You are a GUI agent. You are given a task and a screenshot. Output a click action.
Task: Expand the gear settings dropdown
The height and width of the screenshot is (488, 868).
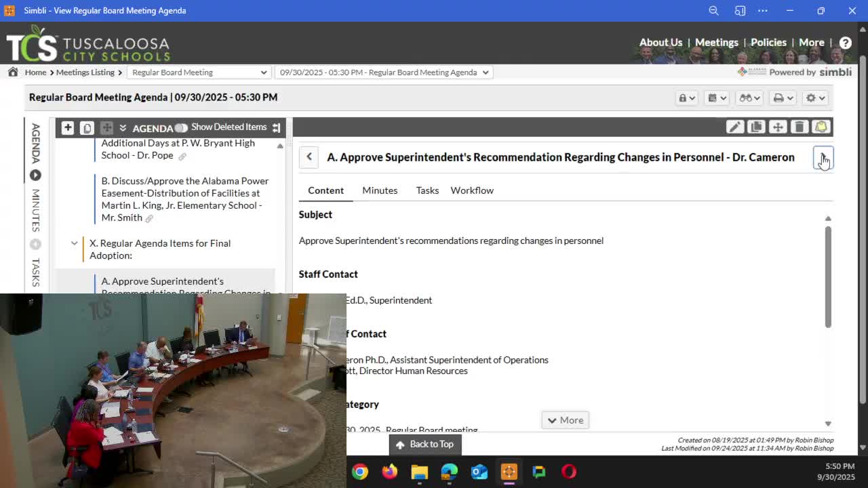click(x=814, y=98)
